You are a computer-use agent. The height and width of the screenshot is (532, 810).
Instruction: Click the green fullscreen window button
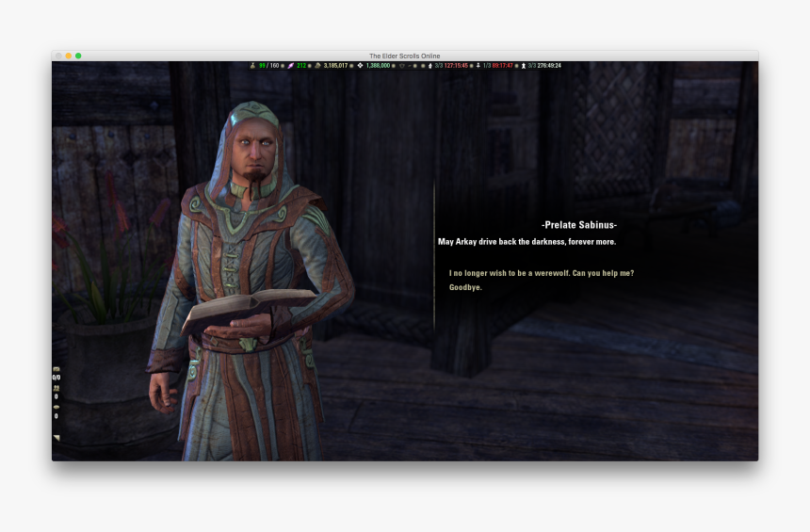(x=78, y=56)
